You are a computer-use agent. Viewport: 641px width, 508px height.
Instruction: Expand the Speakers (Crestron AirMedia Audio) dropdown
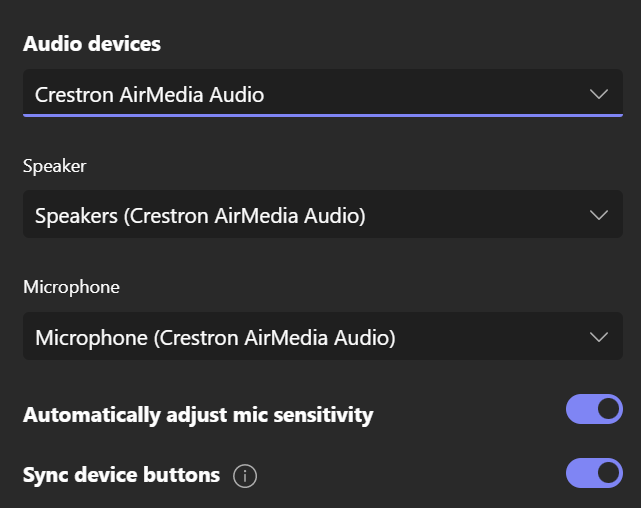(323, 214)
